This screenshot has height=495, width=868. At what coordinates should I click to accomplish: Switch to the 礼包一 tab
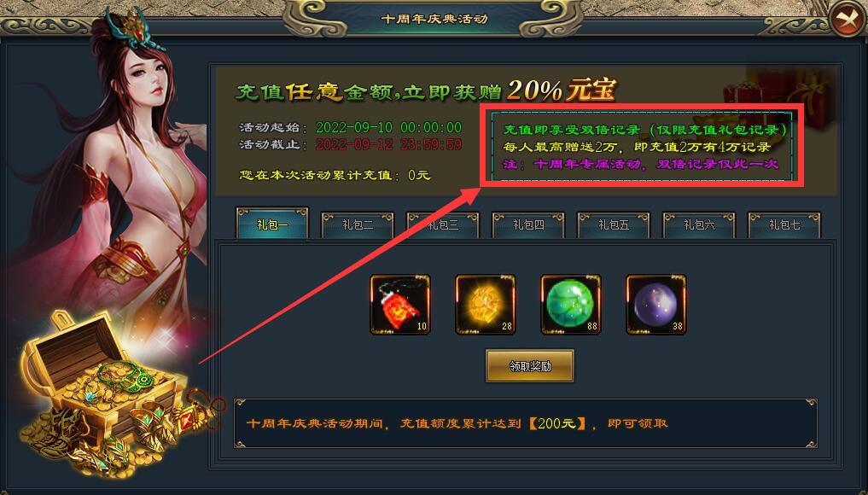click(x=271, y=224)
